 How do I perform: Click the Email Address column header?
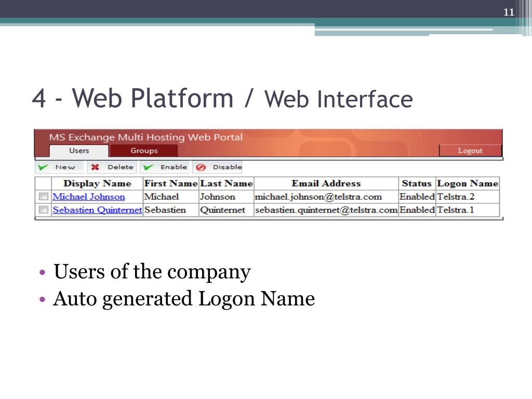pyautogui.click(x=326, y=183)
